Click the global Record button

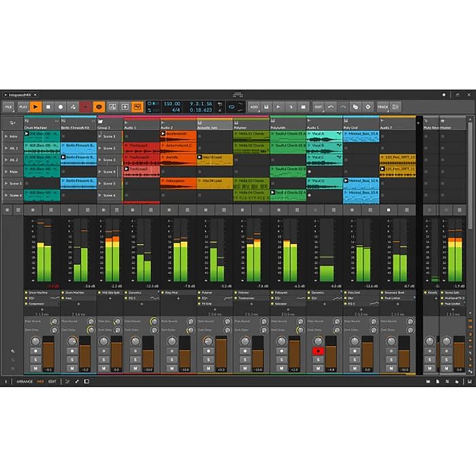[61, 107]
